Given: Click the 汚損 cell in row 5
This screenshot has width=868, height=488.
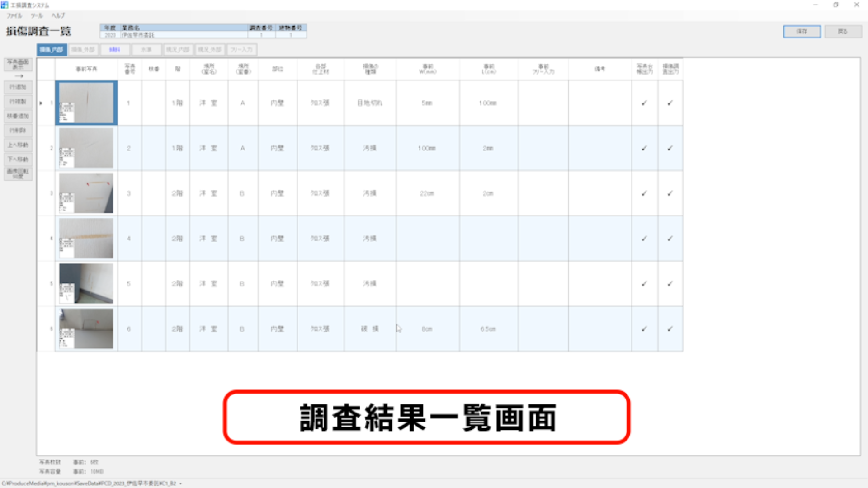Looking at the screenshot, I should pos(370,284).
